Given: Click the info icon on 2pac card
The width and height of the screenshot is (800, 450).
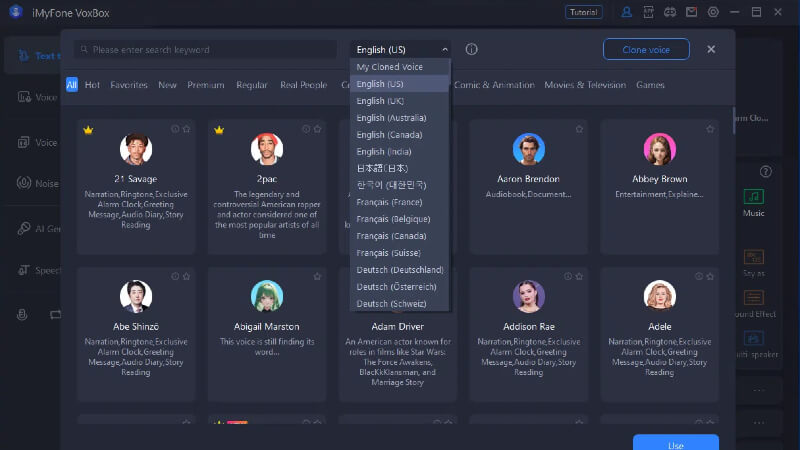Looking at the screenshot, I should (306, 129).
